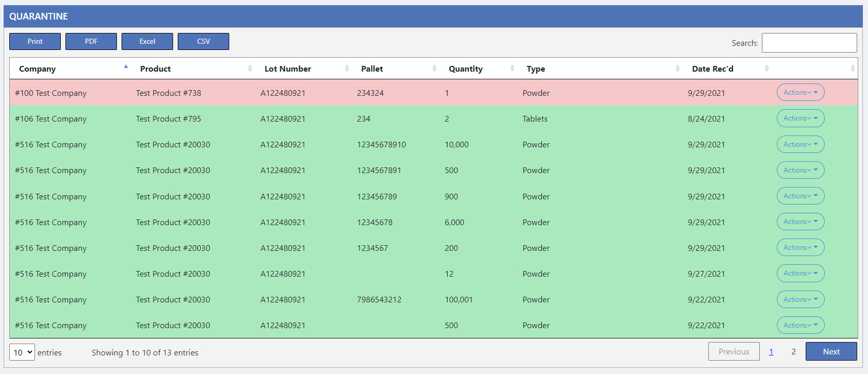Click date 8/24/2021 cell
Image resolution: width=868 pixels, height=374 pixels.
[x=706, y=118]
